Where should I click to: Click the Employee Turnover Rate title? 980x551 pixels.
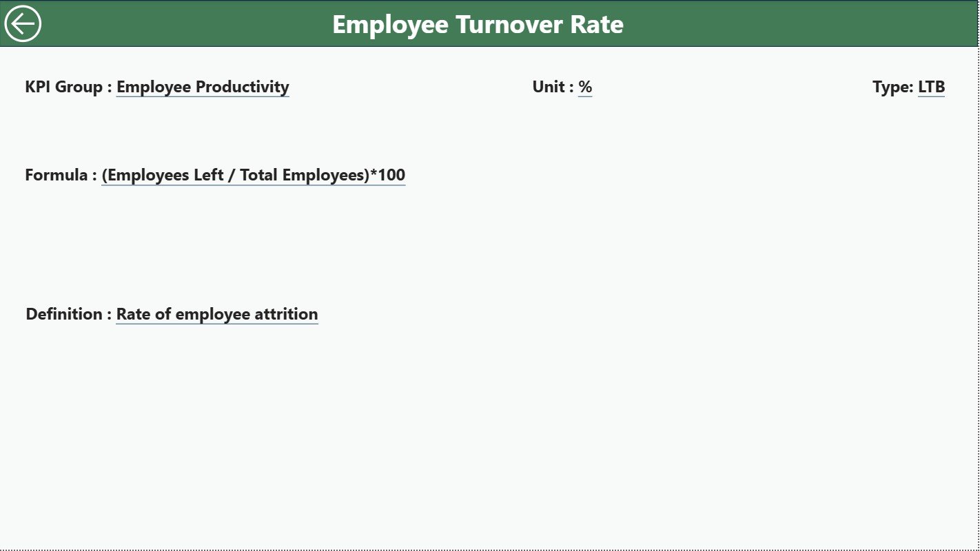[478, 24]
